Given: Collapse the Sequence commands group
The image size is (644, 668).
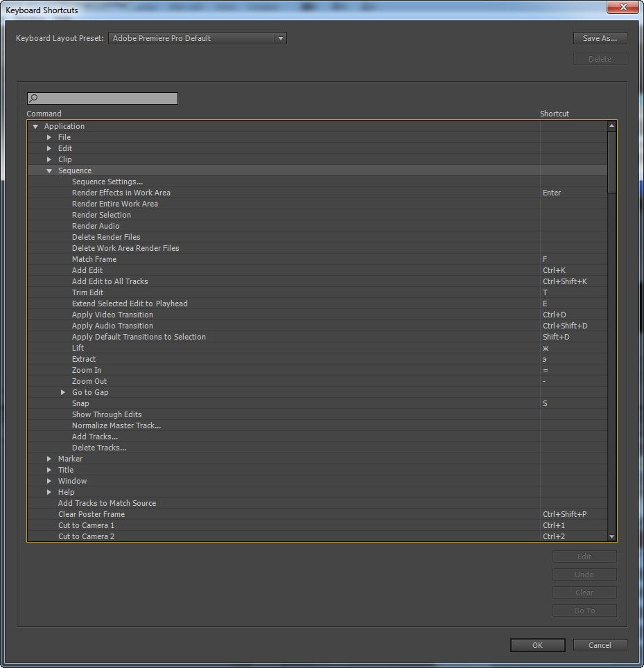Looking at the screenshot, I should pos(49,170).
